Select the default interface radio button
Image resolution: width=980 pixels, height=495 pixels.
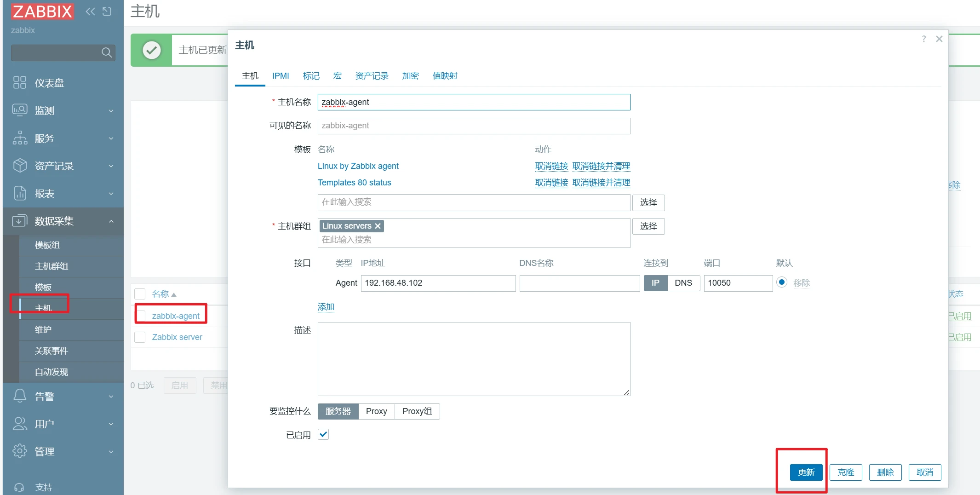(x=781, y=282)
